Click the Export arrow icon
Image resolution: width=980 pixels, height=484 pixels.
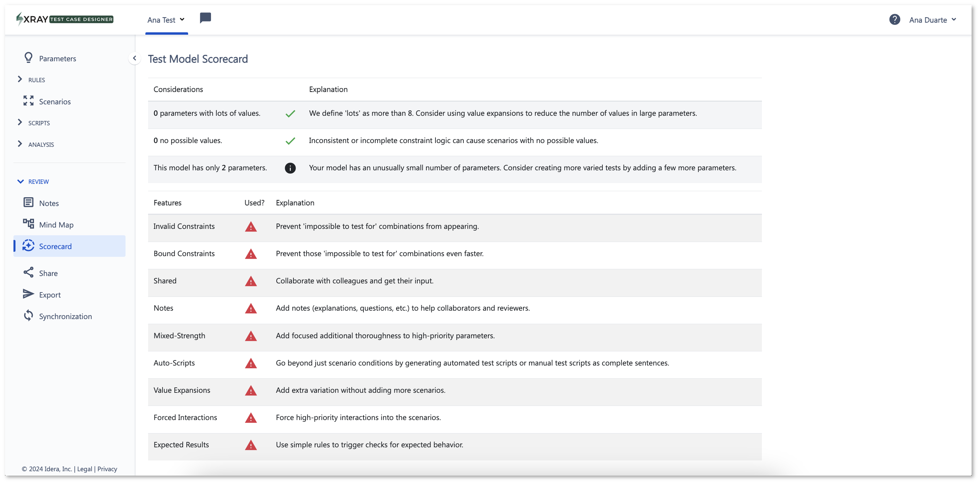[x=29, y=294]
